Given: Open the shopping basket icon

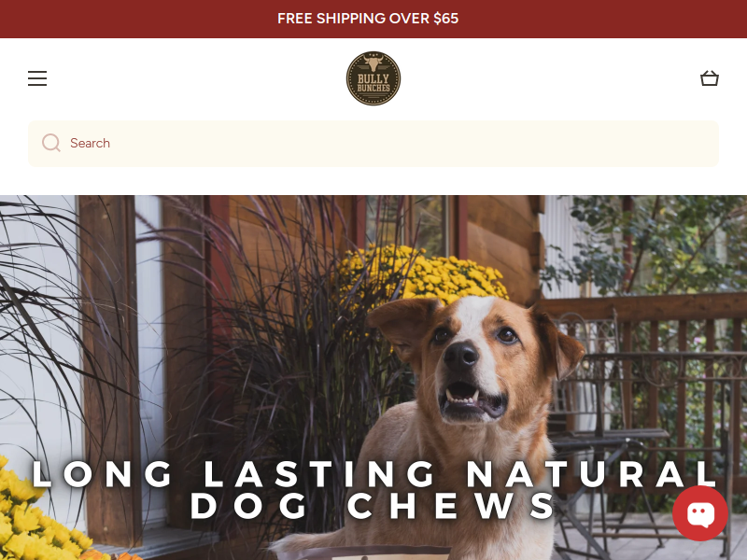Looking at the screenshot, I should 710,78.
